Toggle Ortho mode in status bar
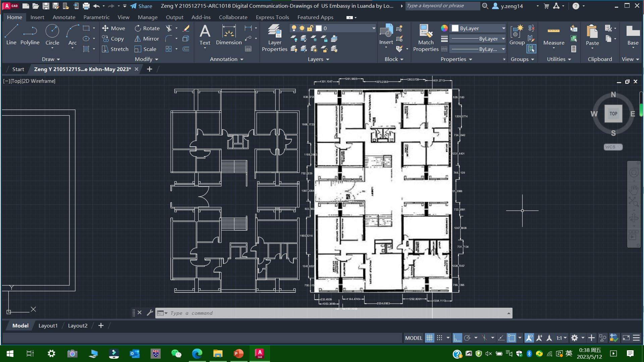Screen dimensions: 644x362 [x=457, y=338]
